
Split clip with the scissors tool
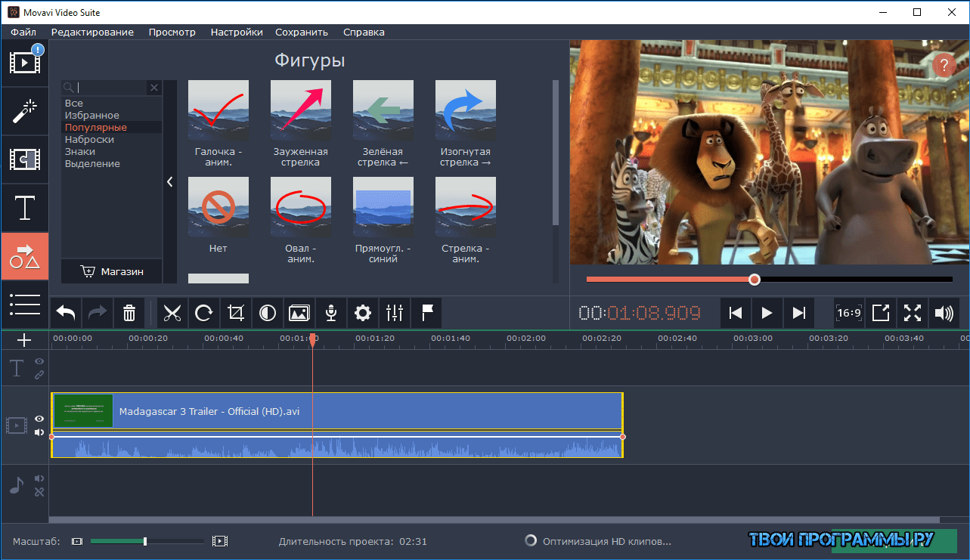(x=172, y=313)
